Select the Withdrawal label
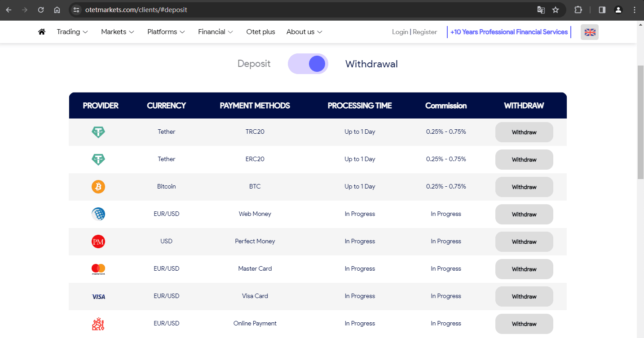The height and width of the screenshot is (338, 644). (x=371, y=64)
